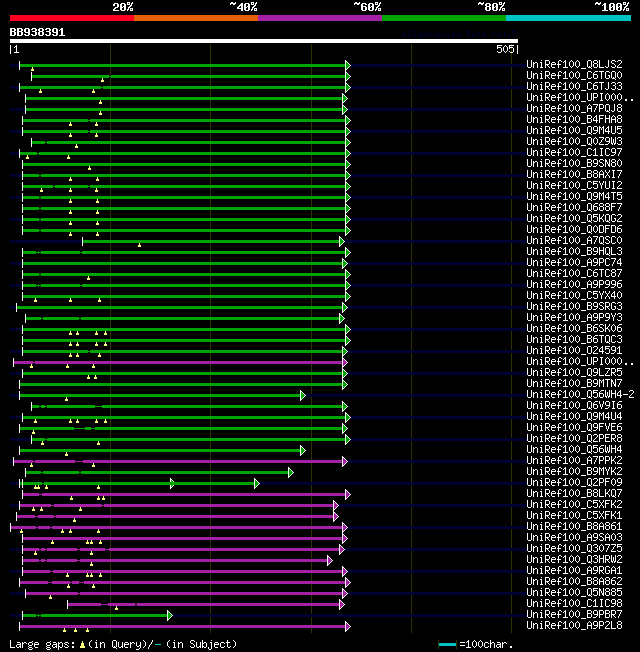Viewport: 640px width, 652px height.
Task: Select hit UniRef100_C6TJ33
Action: click(574, 86)
